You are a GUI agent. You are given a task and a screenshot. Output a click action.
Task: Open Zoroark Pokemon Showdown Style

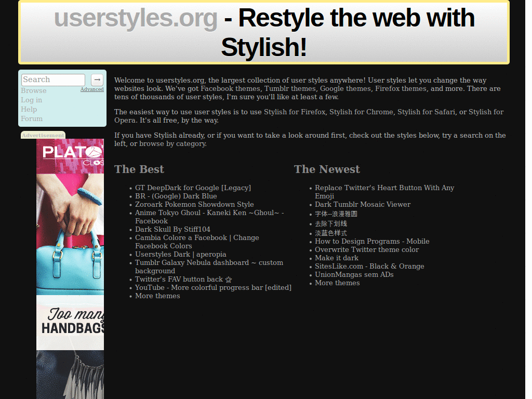(194, 205)
